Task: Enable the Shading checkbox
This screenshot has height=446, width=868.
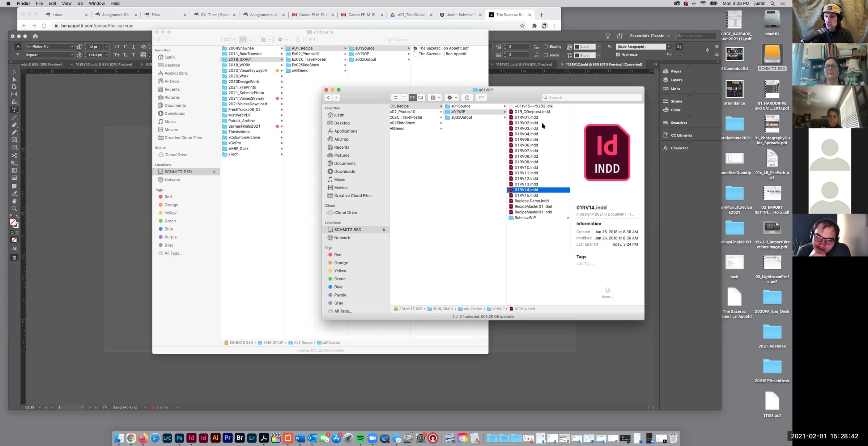Action: point(546,47)
